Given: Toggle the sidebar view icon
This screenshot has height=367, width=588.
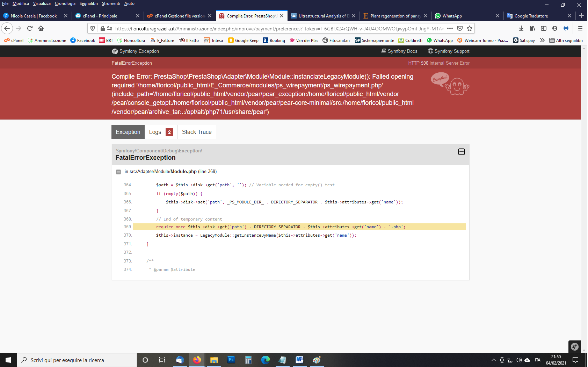Looking at the screenshot, I should tap(544, 28).
